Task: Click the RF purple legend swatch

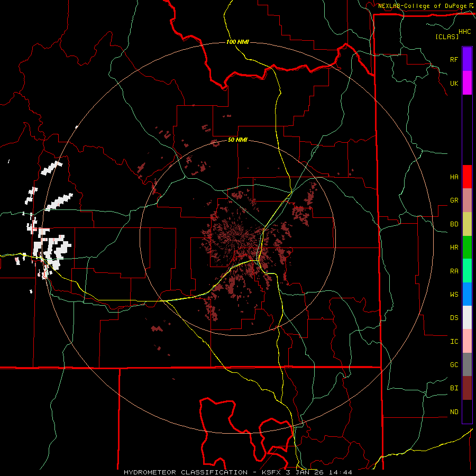Action: (x=467, y=59)
